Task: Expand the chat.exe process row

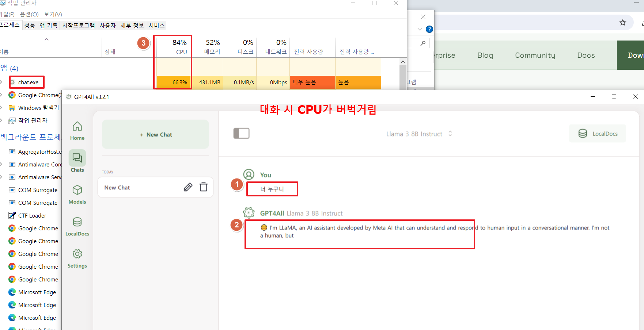Action: click(1, 82)
